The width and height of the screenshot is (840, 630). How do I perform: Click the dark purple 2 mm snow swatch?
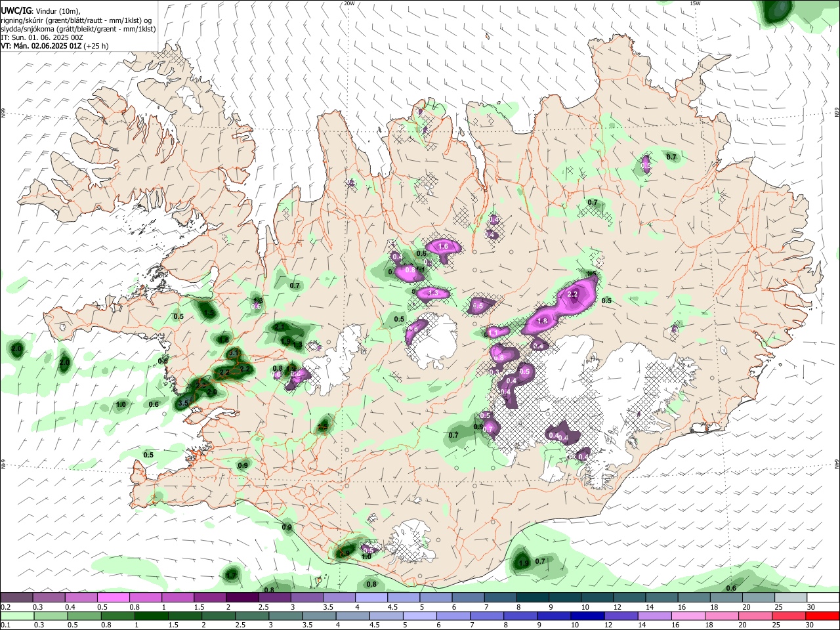click(x=242, y=598)
